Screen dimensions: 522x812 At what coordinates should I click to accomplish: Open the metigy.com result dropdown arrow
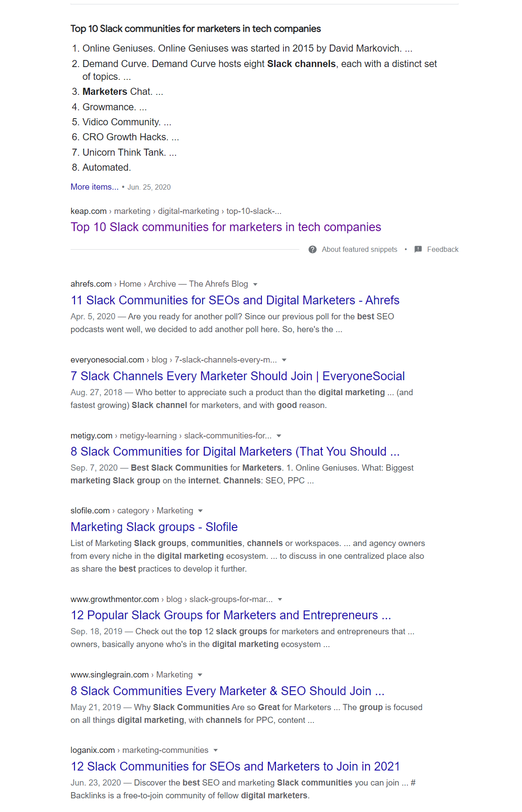coord(279,436)
